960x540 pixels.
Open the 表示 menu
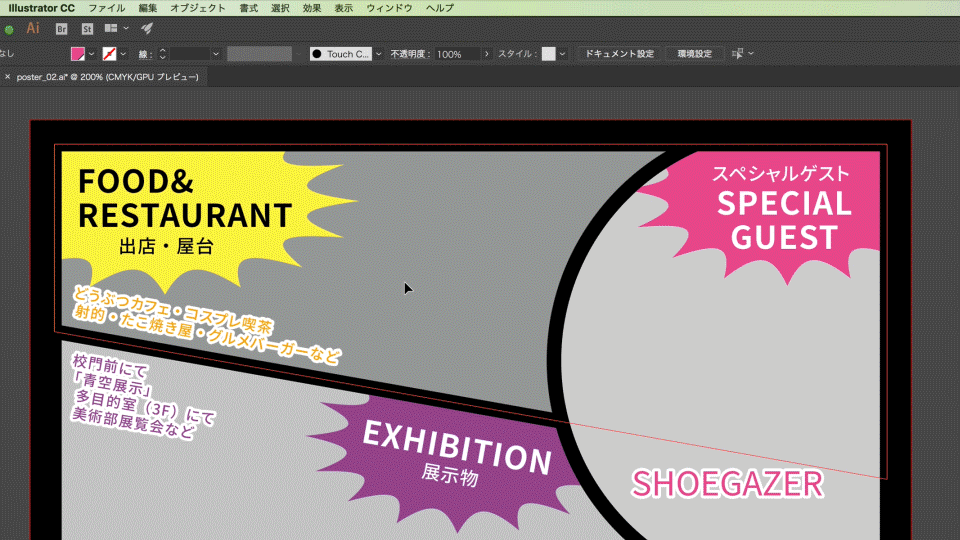pos(343,8)
